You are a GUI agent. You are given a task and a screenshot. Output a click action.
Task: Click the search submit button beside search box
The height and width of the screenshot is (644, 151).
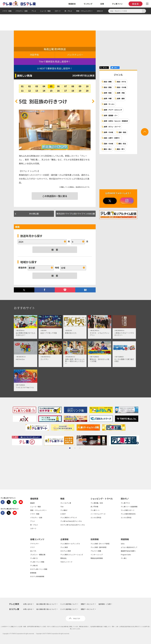pos(144,11)
